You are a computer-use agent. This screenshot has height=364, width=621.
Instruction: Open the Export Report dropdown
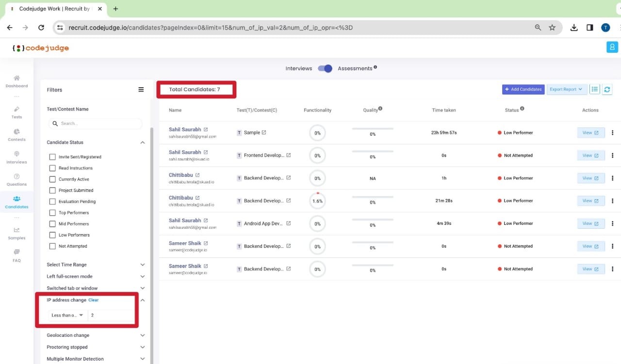tap(567, 89)
